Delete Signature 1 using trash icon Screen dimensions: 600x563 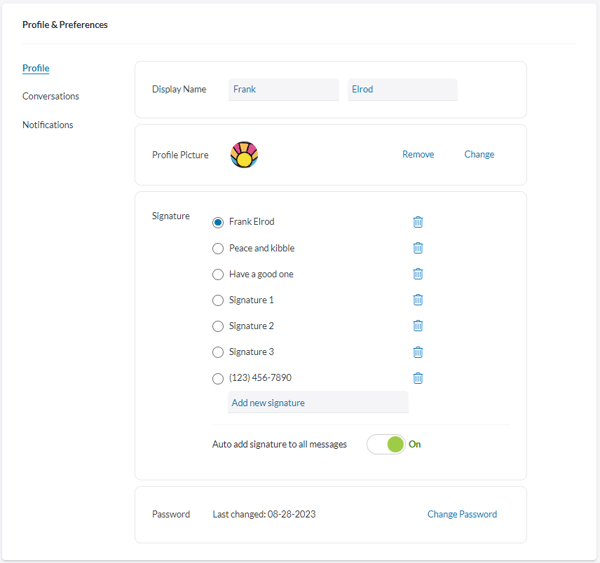coord(418,300)
